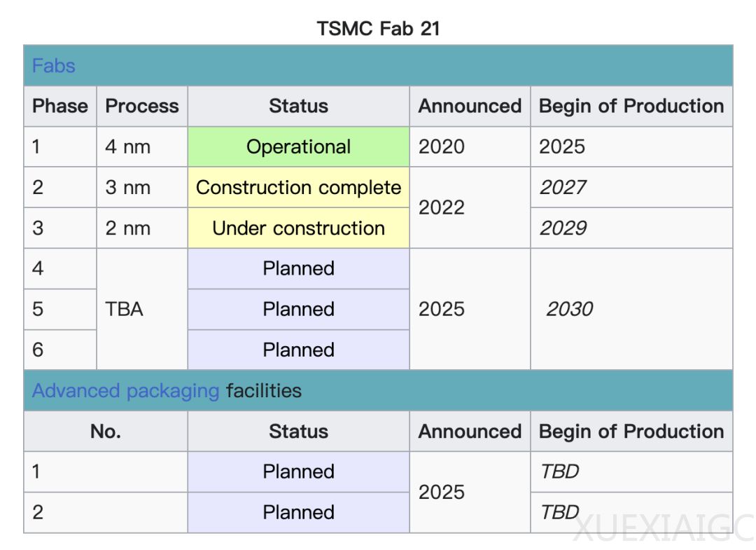This screenshot has width=756, height=550.
Task: Select the "TBA" process cell
Action: 125,309
